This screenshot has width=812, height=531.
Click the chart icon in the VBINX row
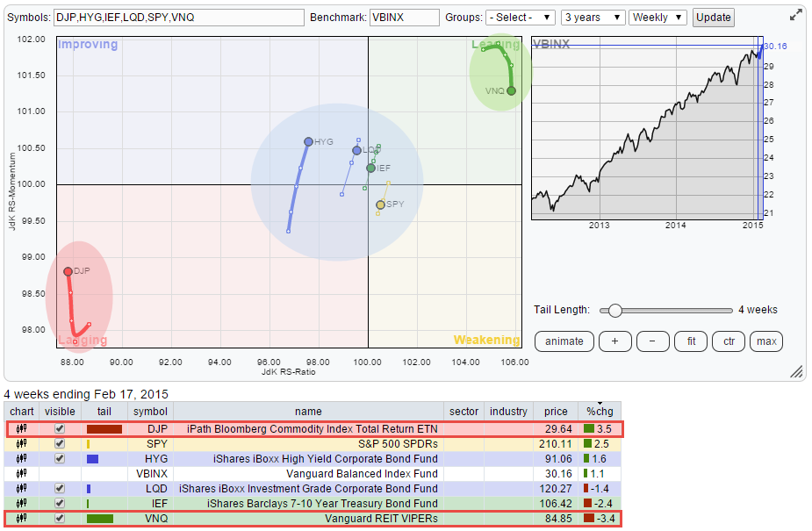click(x=21, y=474)
